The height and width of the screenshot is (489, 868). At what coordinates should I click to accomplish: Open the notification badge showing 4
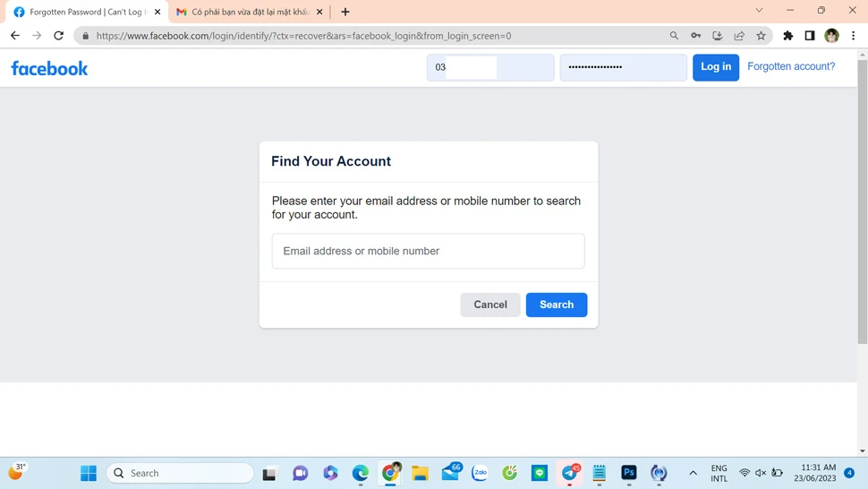tap(849, 472)
